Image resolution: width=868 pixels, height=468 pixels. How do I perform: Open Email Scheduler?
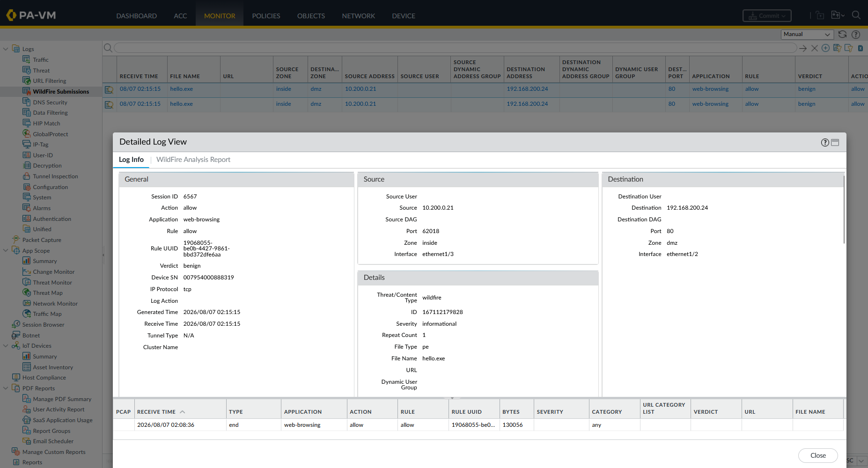(53, 441)
